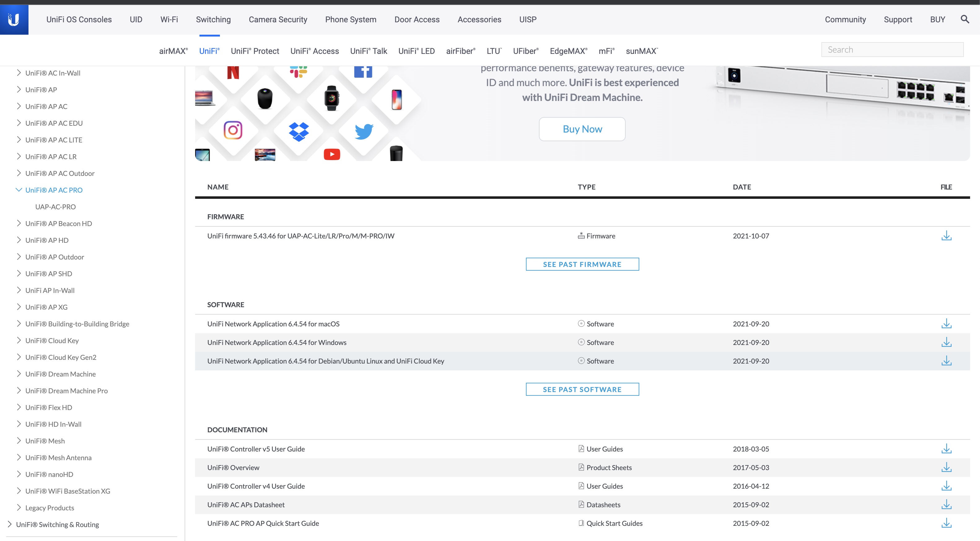
Task: Click the BUY link in top bar
Action: [x=937, y=20]
